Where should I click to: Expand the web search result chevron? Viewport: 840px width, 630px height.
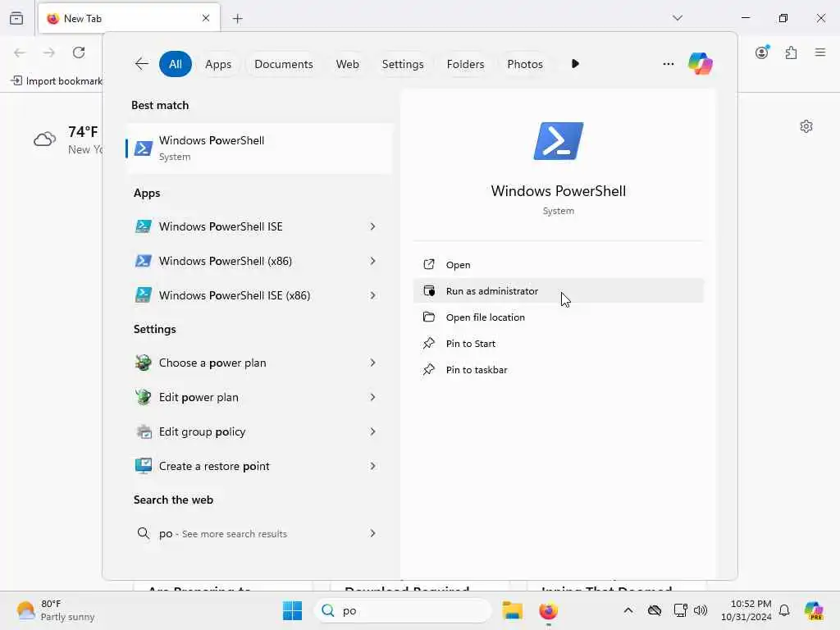pyautogui.click(x=373, y=533)
